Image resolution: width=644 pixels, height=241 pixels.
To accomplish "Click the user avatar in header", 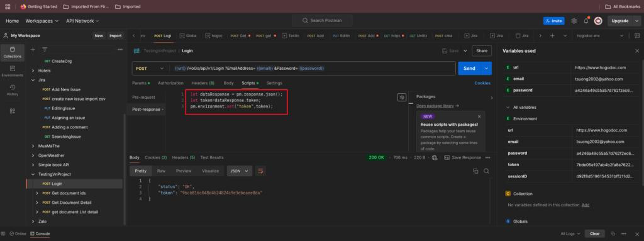I will click(599, 21).
